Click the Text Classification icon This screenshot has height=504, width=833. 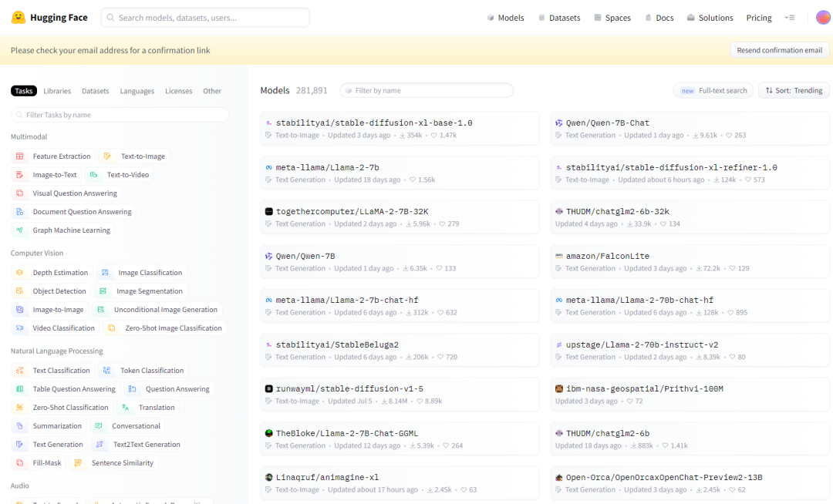click(19, 371)
